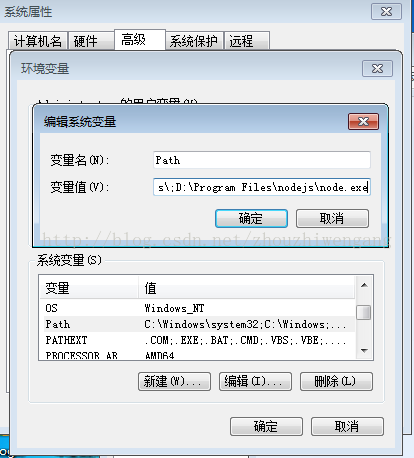414x458 pixels.
Task: Click the 删除(L) button
Action: pyautogui.click(x=336, y=381)
